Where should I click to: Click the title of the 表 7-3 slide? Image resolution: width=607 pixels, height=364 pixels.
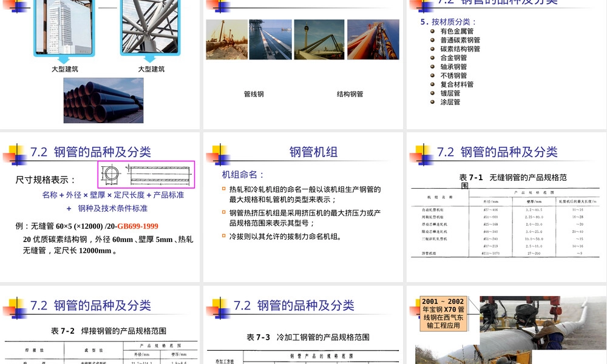pos(294,306)
